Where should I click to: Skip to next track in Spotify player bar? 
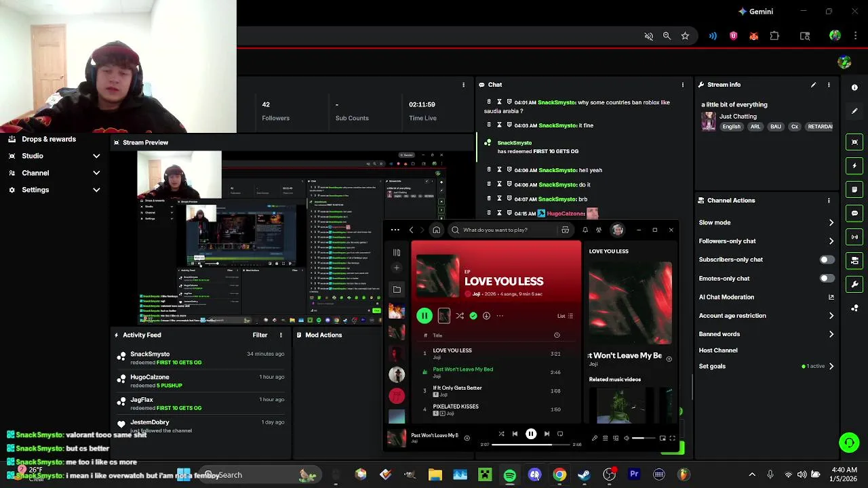[547, 434]
